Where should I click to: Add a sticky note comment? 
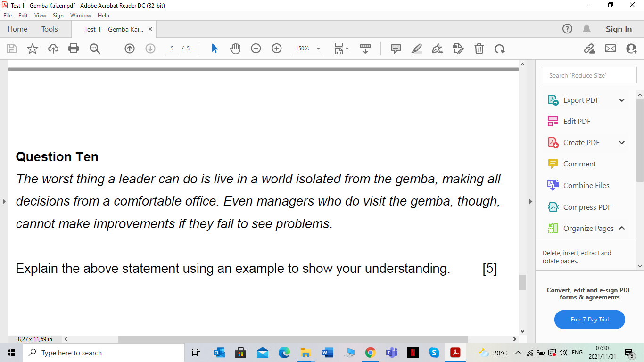pos(395,49)
